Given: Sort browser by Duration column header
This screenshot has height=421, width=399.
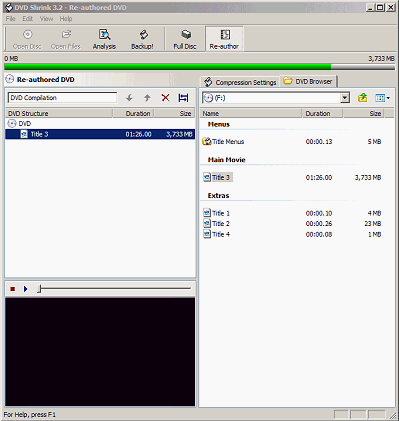Looking at the screenshot, I should 323,113.
